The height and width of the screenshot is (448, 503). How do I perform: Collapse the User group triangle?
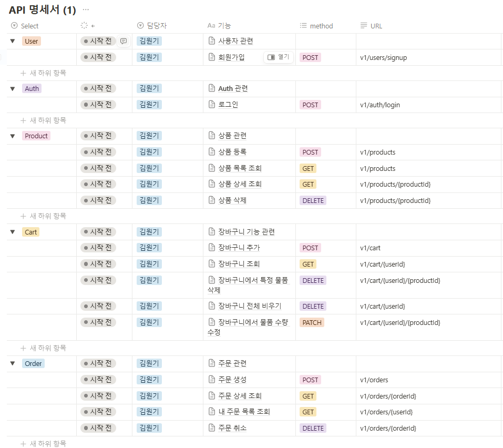pyautogui.click(x=13, y=41)
